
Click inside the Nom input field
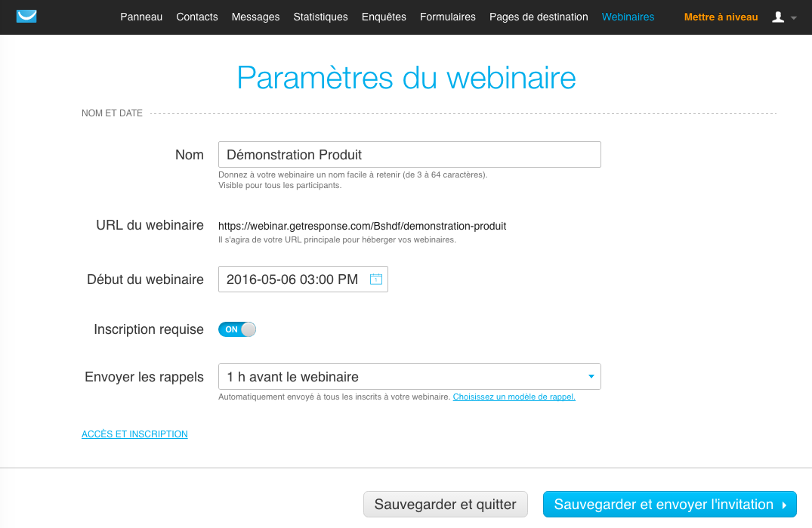coord(409,155)
